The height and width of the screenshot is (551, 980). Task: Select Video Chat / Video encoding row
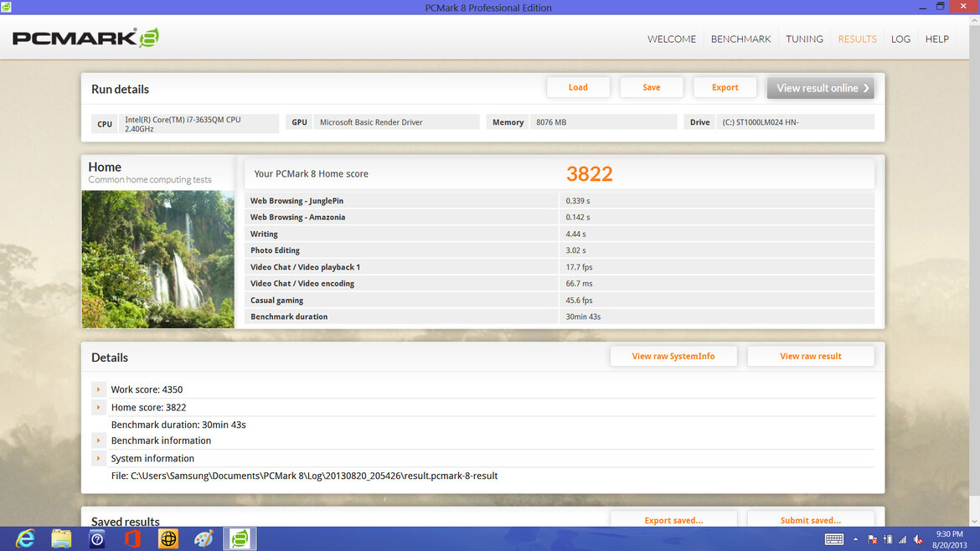pyautogui.click(x=560, y=283)
